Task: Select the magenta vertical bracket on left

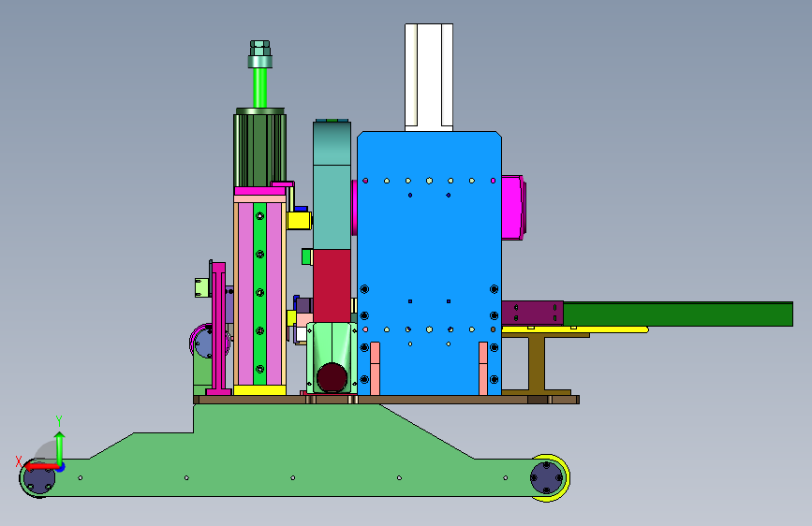Action: (x=218, y=329)
